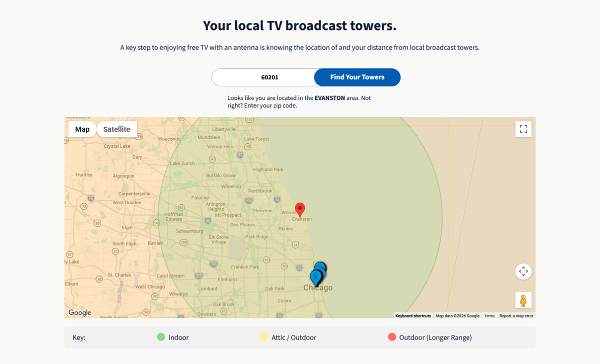
Task: Click the Map data ©2026 Google text
Action: click(x=457, y=316)
